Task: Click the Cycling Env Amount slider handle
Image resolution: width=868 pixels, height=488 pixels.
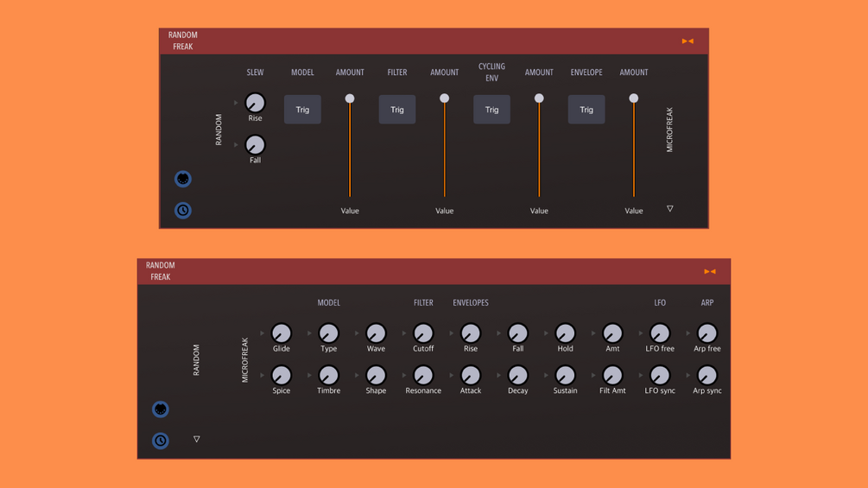Action: pos(539,98)
